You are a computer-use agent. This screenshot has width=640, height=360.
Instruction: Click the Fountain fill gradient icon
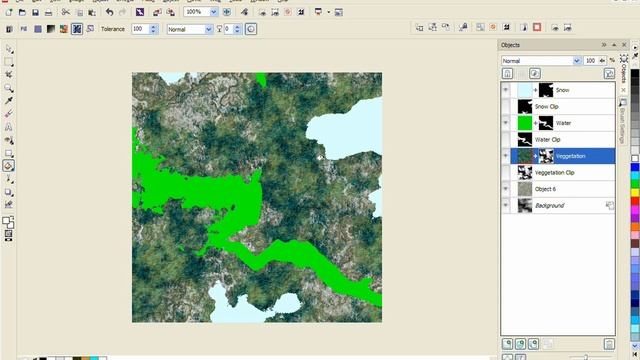(x=51, y=29)
